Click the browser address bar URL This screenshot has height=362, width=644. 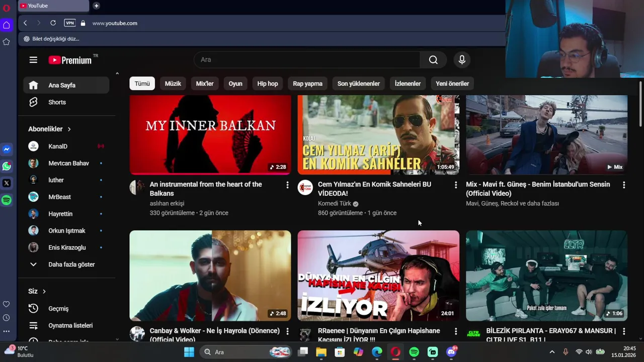[115, 23]
